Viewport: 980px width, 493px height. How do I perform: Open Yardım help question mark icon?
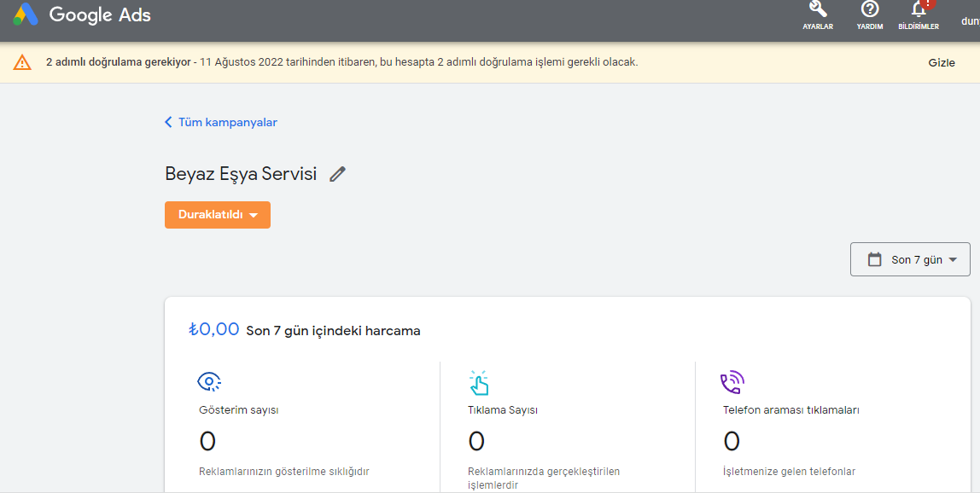point(869,9)
